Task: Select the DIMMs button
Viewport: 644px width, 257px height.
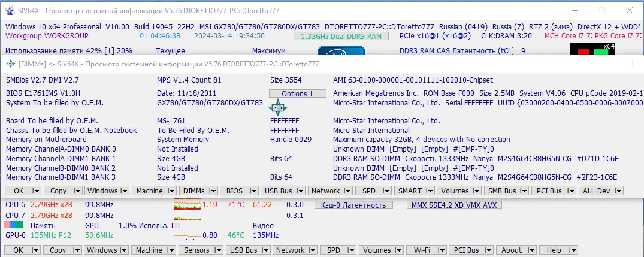Action: tap(195, 191)
